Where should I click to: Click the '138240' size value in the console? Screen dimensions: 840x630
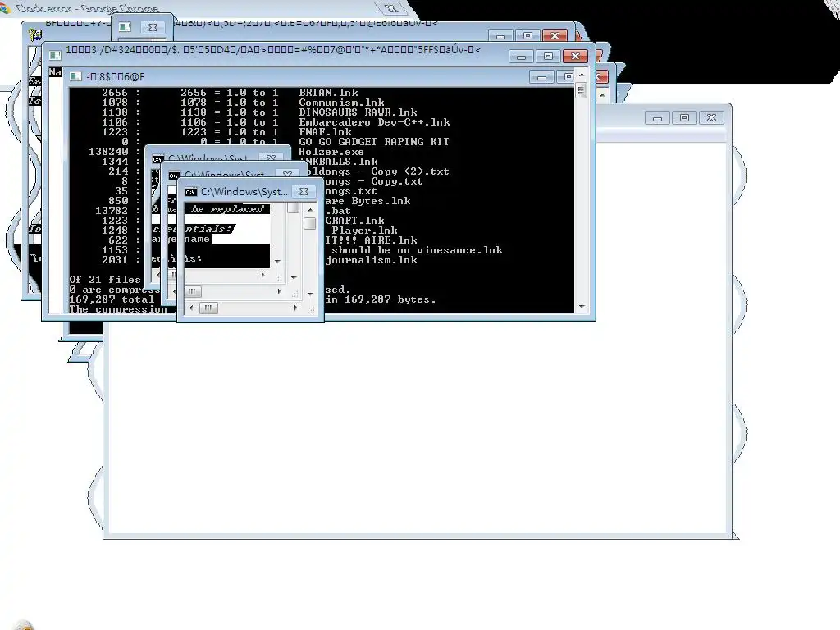(108, 152)
